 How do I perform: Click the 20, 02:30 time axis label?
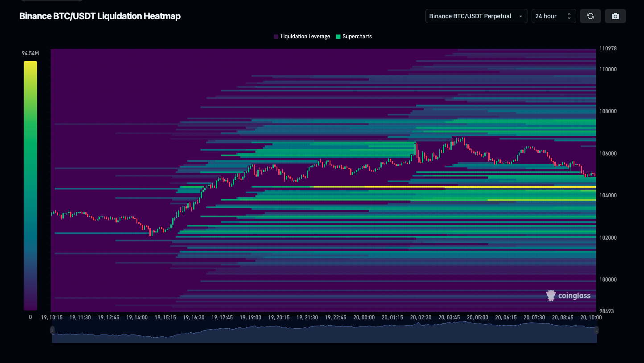point(421,318)
